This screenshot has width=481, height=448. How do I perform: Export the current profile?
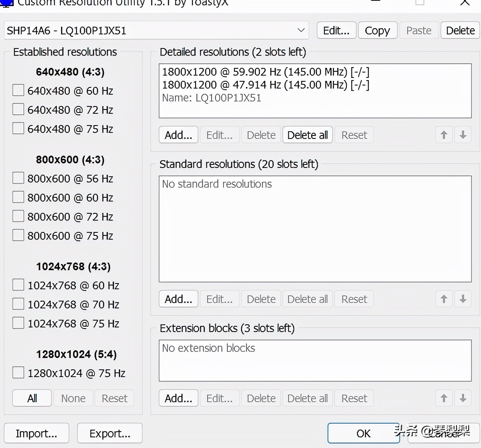pos(110,433)
